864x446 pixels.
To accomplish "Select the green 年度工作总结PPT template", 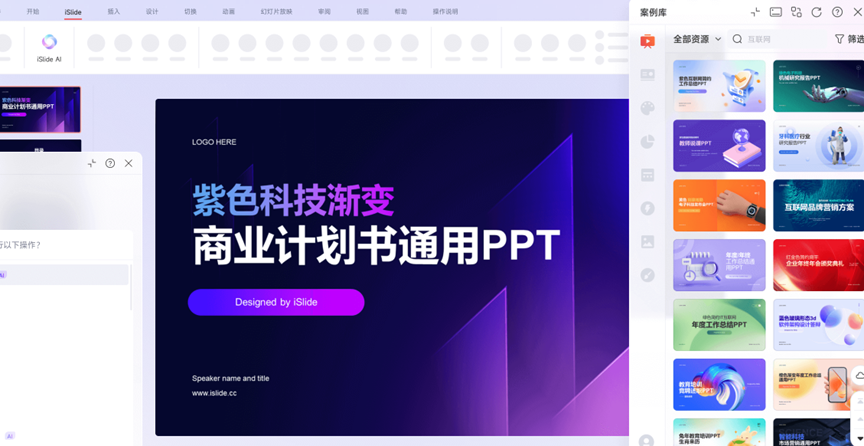I will 719,325.
